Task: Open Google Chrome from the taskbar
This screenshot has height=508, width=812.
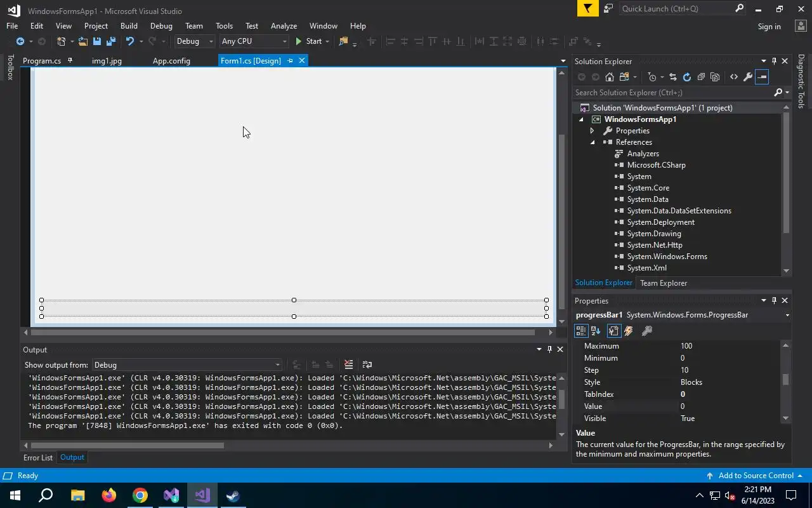Action: point(140,495)
